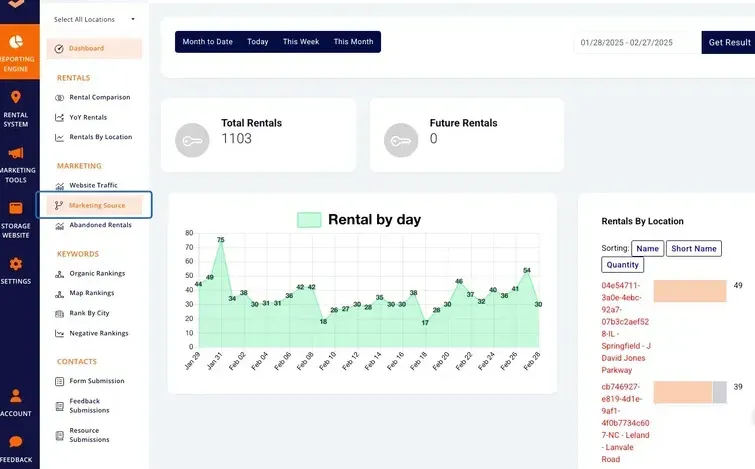Sort locations by Quantity
The image size is (755, 469).
(622, 265)
